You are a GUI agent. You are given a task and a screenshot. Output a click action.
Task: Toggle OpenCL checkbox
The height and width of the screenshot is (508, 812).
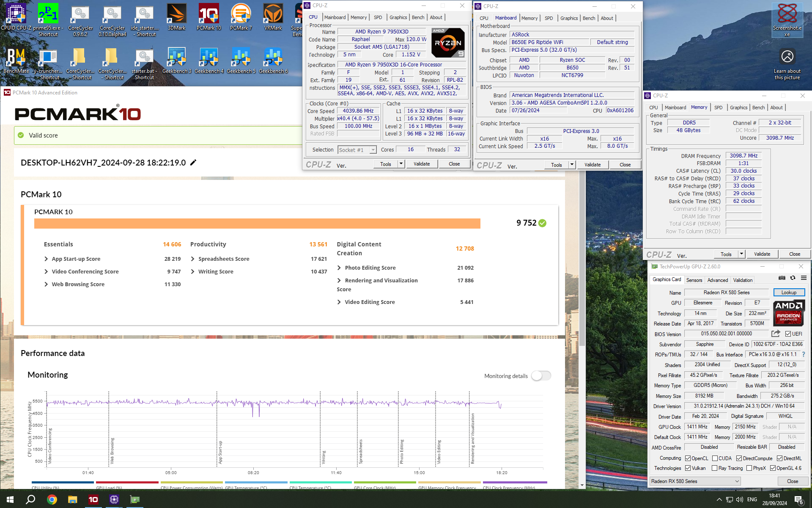688,458
